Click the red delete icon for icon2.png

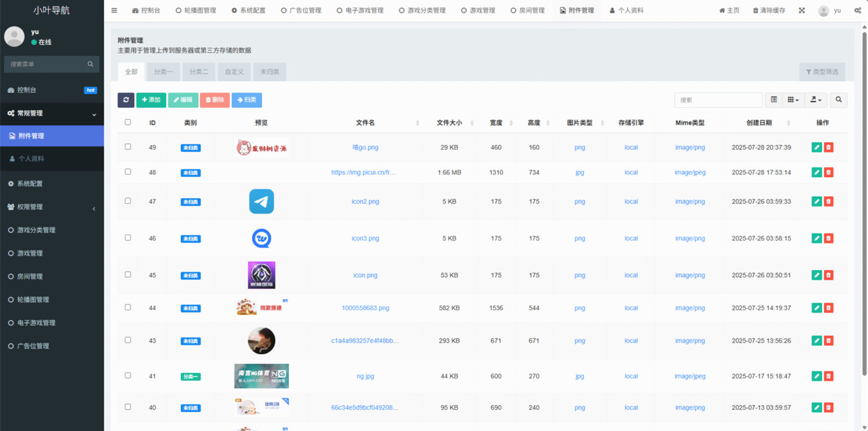828,201
